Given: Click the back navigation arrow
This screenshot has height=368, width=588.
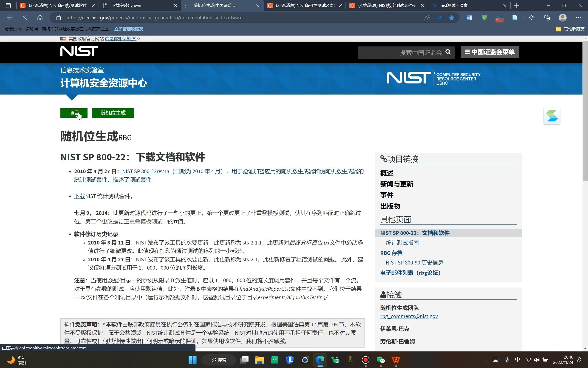Looking at the screenshot, I should point(9,17).
